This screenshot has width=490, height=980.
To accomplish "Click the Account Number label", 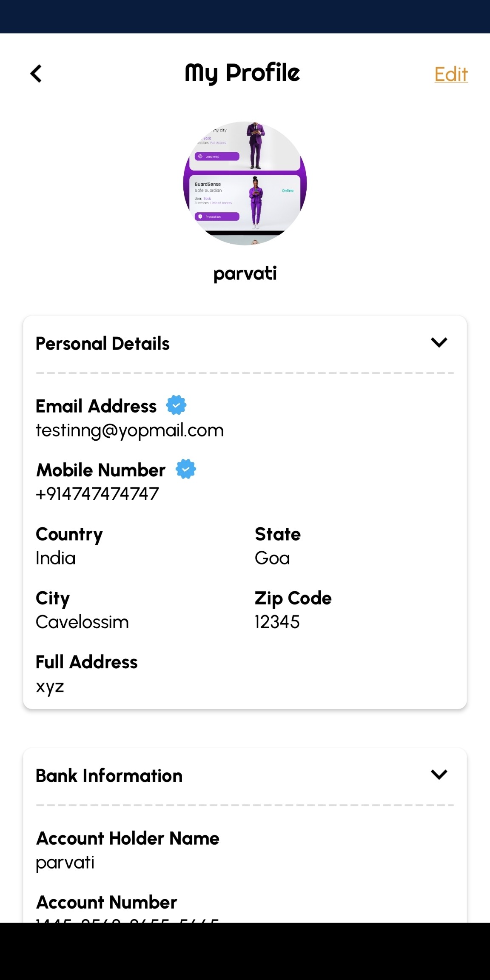I will click(106, 902).
